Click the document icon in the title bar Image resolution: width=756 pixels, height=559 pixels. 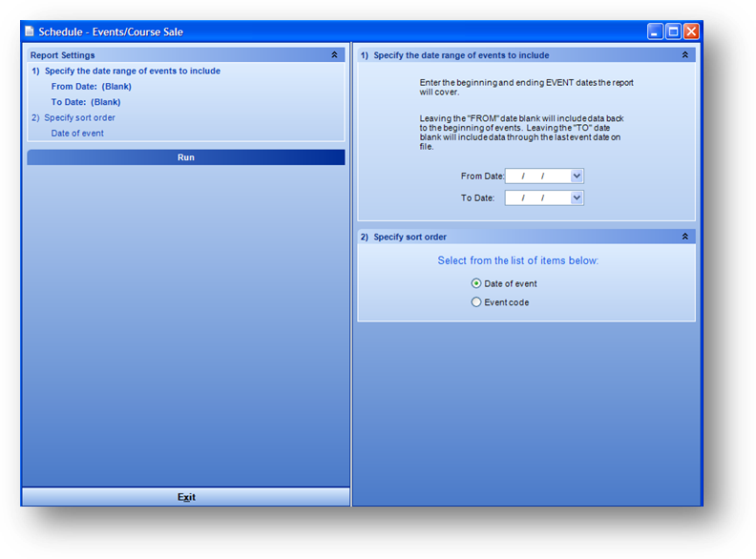pyautogui.click(x=30, y=31)
